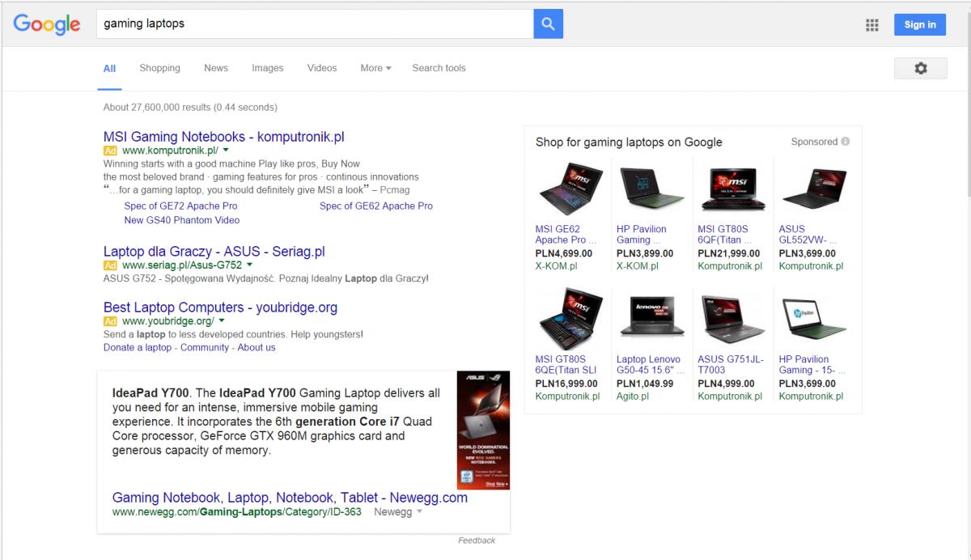Expand the Newegg dropdown arrow
This screenshot has width=971, height=560.
click(x=419, y=512)
